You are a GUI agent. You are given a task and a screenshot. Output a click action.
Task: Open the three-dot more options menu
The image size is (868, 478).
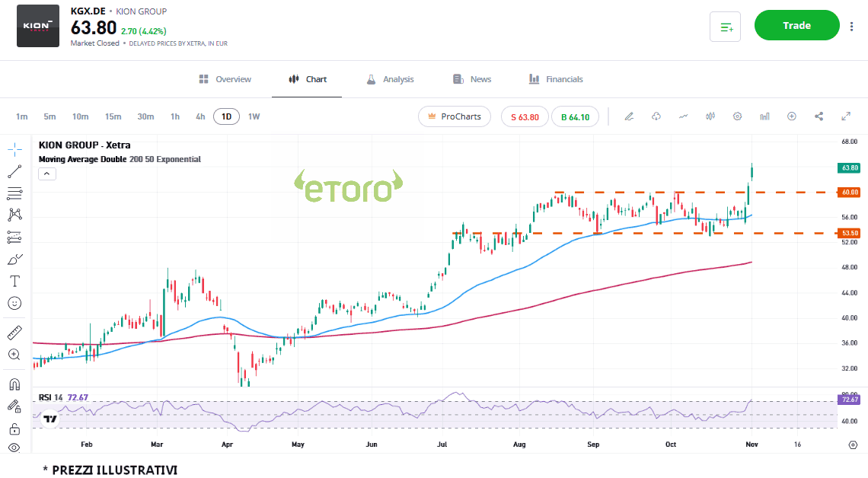(851, 27)
